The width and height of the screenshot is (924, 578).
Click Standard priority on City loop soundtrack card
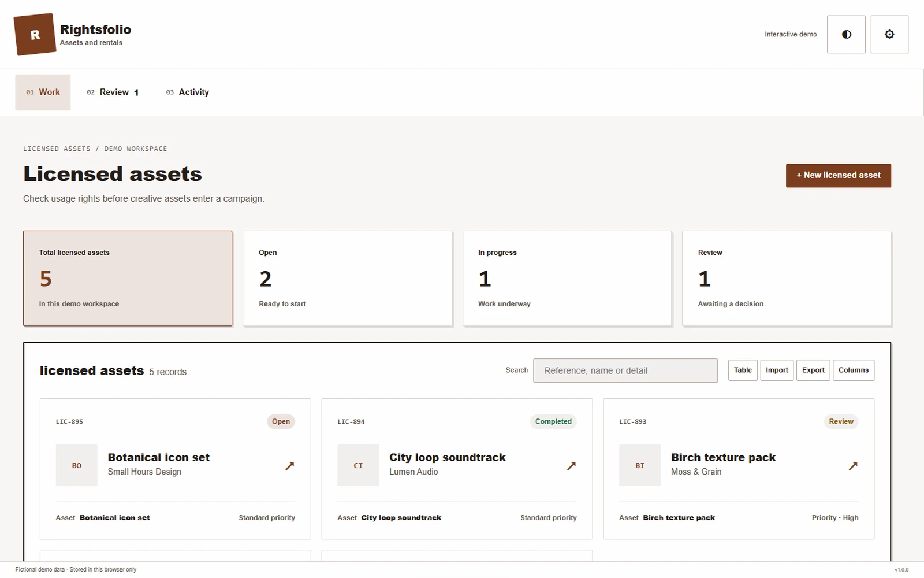[x=549, y=518]
